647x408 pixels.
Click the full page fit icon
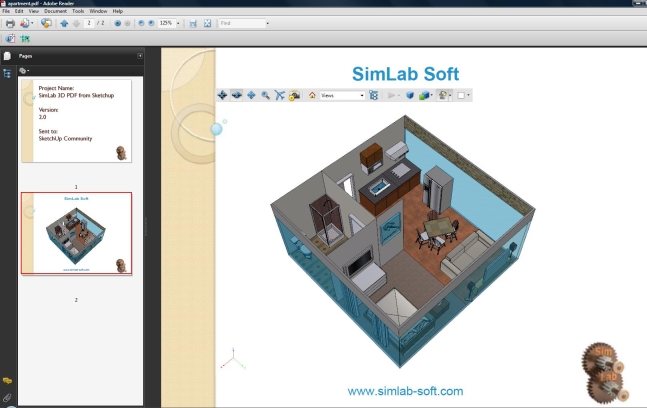click(x=207, y=24)
